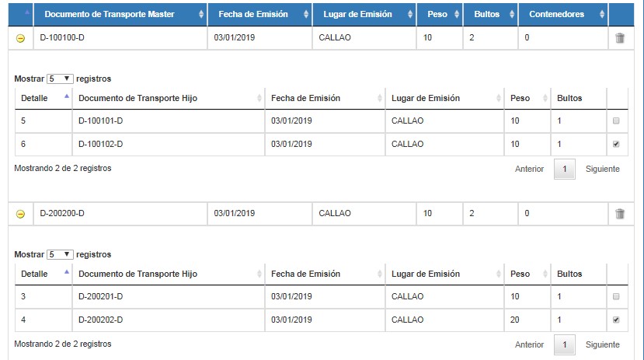Uncheck the box for D-200202-D
The height and width of the screenshot is (360, 644).
click(616, 320)
